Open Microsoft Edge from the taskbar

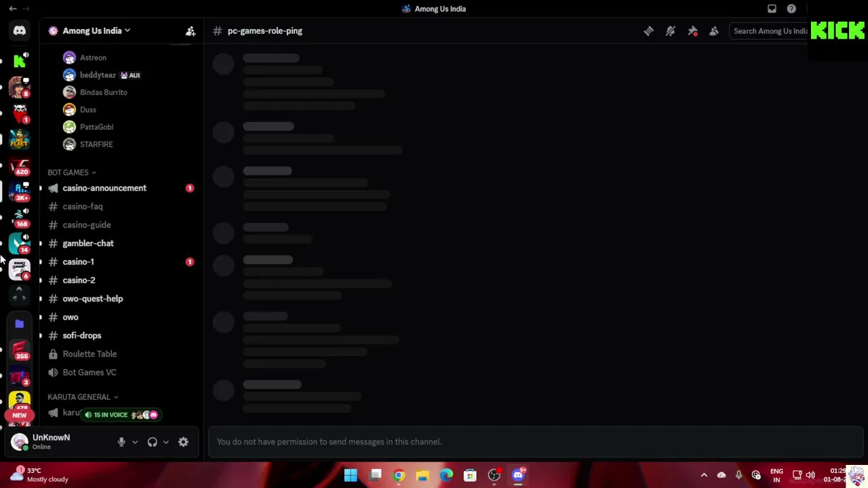click(446, 475)
